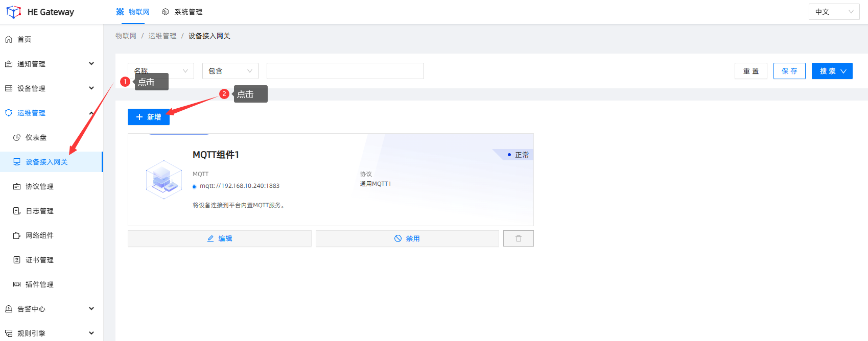Image resolution: width=868 pixels, height=341 pixels.
Task: Click the 设备接入网关 breadcrumb text
Action: (x=209, y=36)
